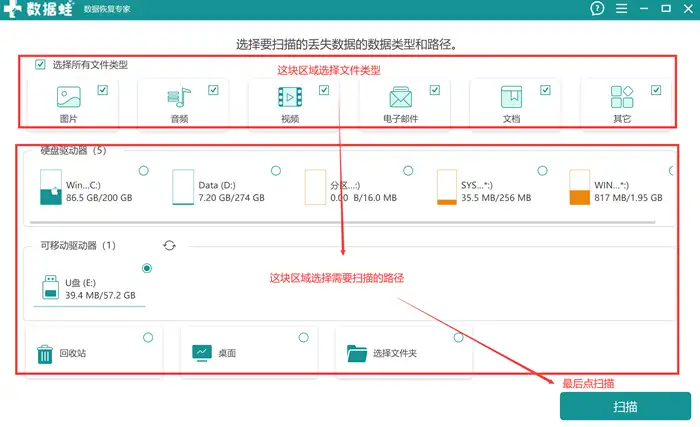The width and height of the screenshot is (700, 427).
Task: Click the 其它 other type icon
Action: point(622,97)
